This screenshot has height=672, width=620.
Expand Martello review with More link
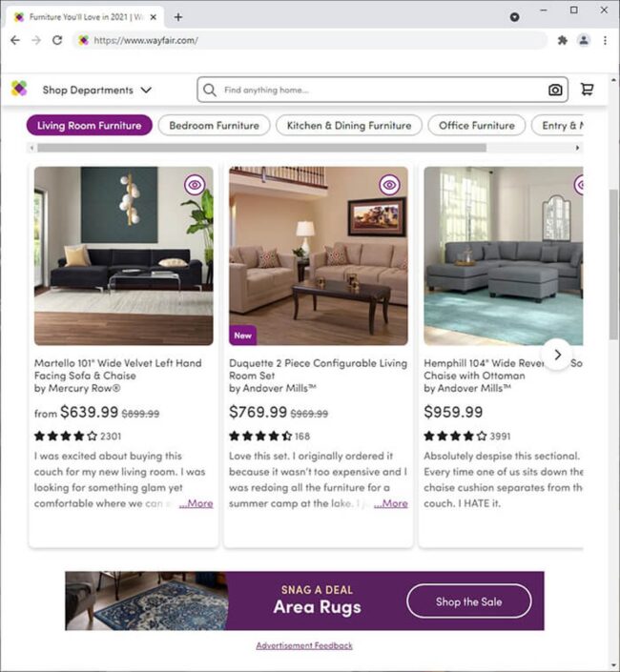tap(196, 503)
